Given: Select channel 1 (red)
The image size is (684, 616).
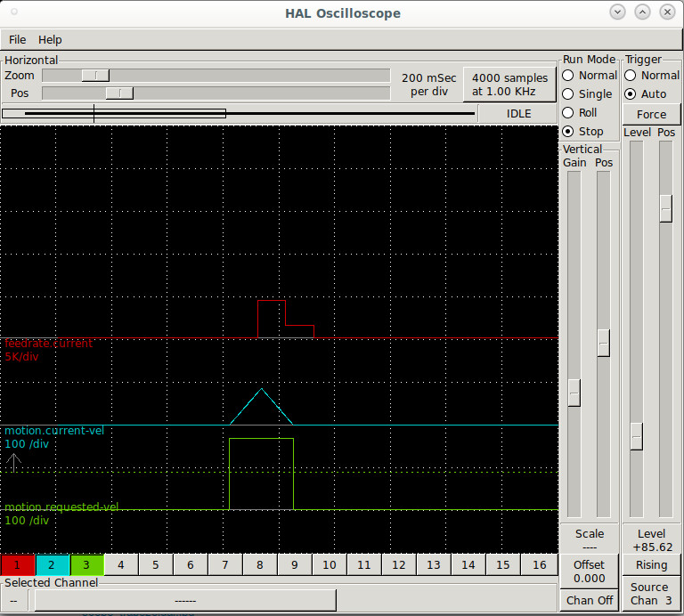Looking at the screenshot, I should (17, 565).
